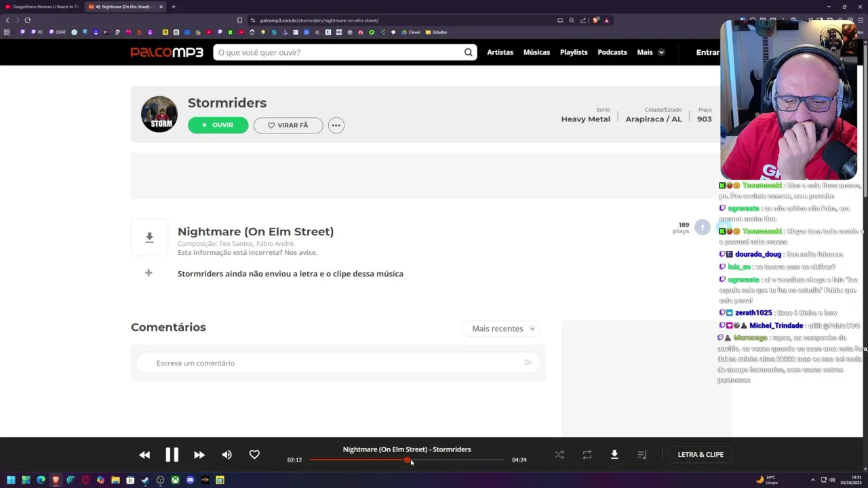Viewport: 868px width, 488px height.
Task: Open LETRA & CLIPE panel
Action: pyautogui.click(x=701, y=455)
